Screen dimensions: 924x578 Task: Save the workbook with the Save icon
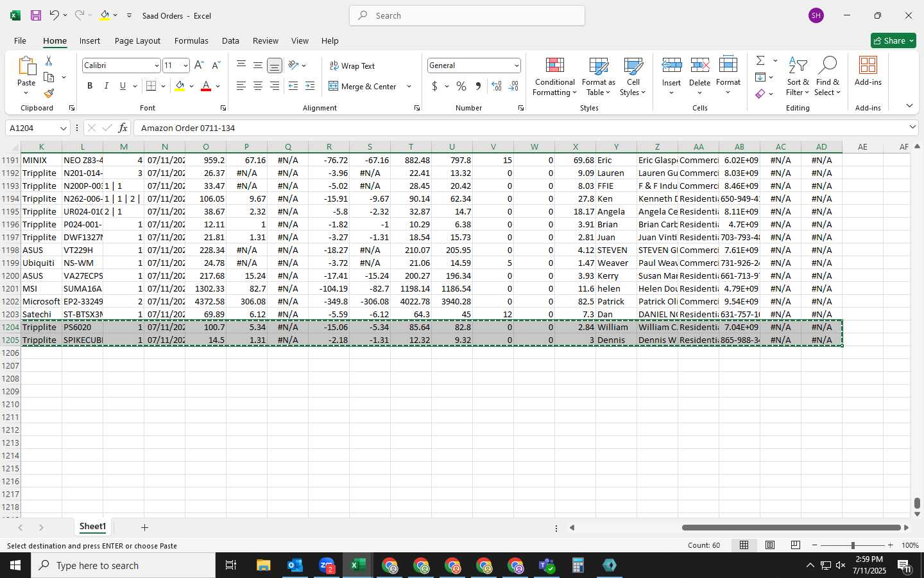tap(36, 15)
